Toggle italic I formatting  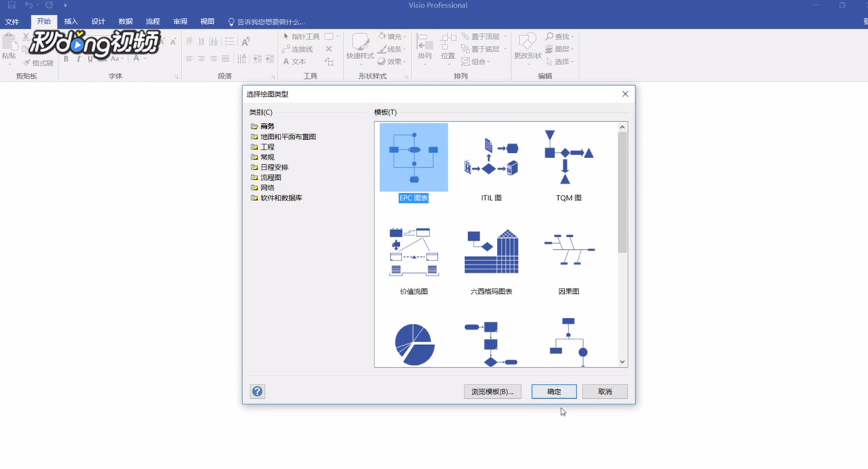[x=78, y=59]
